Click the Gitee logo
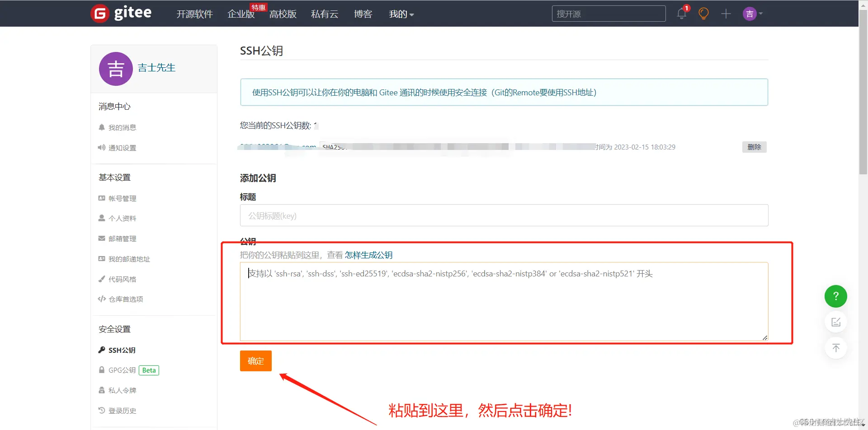This screenshot has height=430, width=868. pos(121,13)
